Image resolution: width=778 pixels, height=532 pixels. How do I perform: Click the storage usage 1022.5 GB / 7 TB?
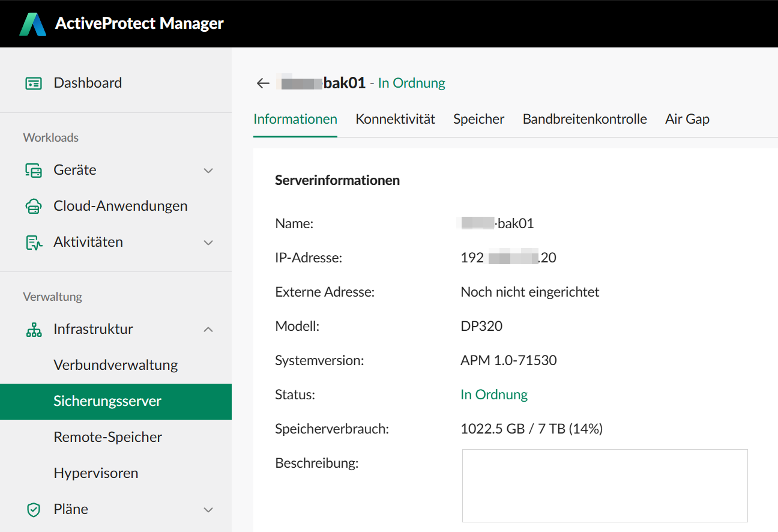pyautogui.click(x=531, y=429)
